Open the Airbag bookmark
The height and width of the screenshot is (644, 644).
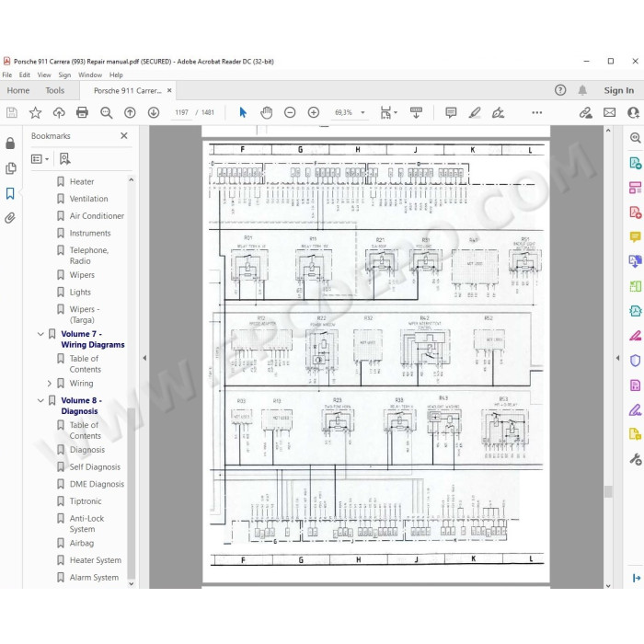pos(82,543)
